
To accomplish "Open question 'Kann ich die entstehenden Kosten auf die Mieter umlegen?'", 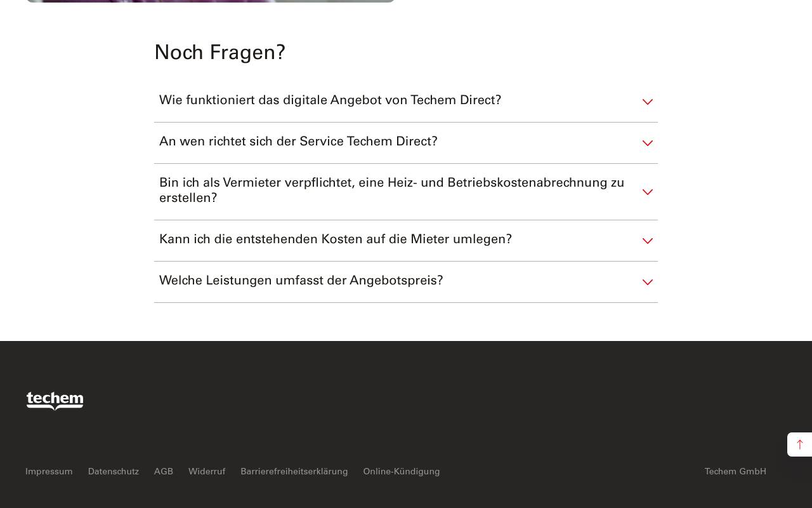I will (406, 241).
